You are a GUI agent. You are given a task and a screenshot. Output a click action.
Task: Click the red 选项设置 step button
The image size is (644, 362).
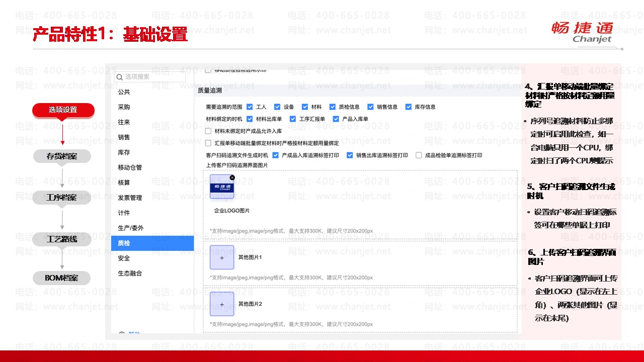pos(63,110)
